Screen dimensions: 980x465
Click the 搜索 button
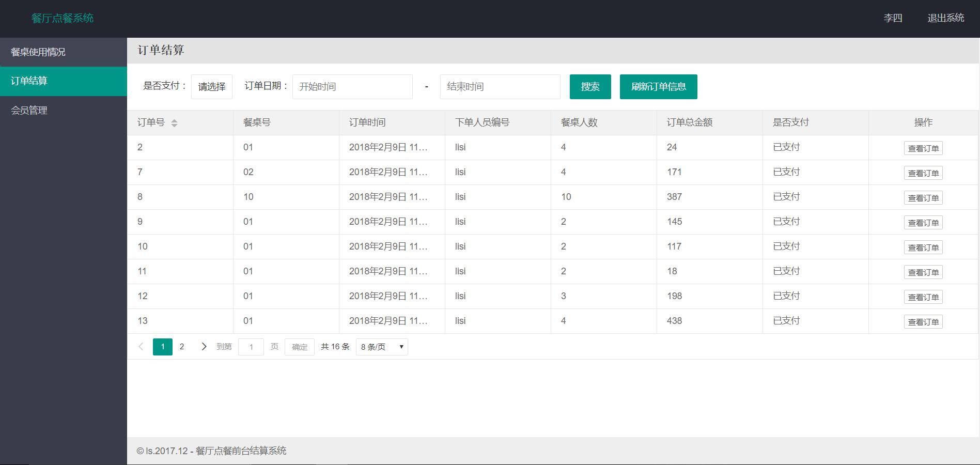(590, 87)
